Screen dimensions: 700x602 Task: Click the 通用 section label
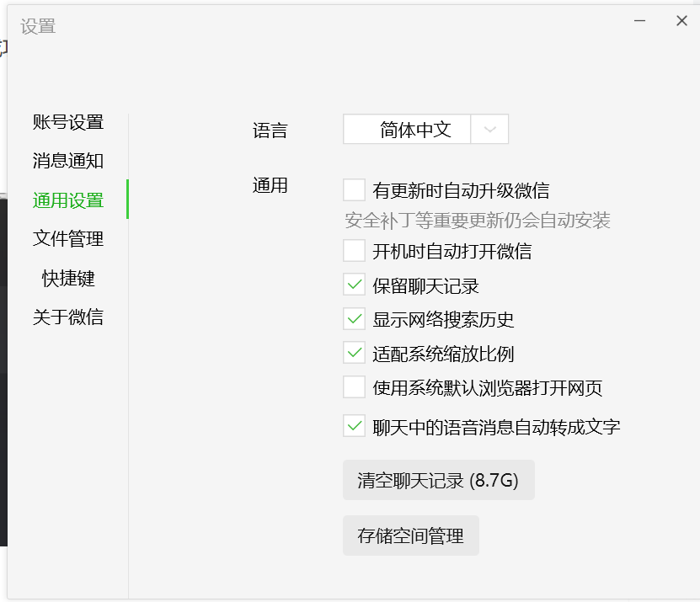coord(270,185)
